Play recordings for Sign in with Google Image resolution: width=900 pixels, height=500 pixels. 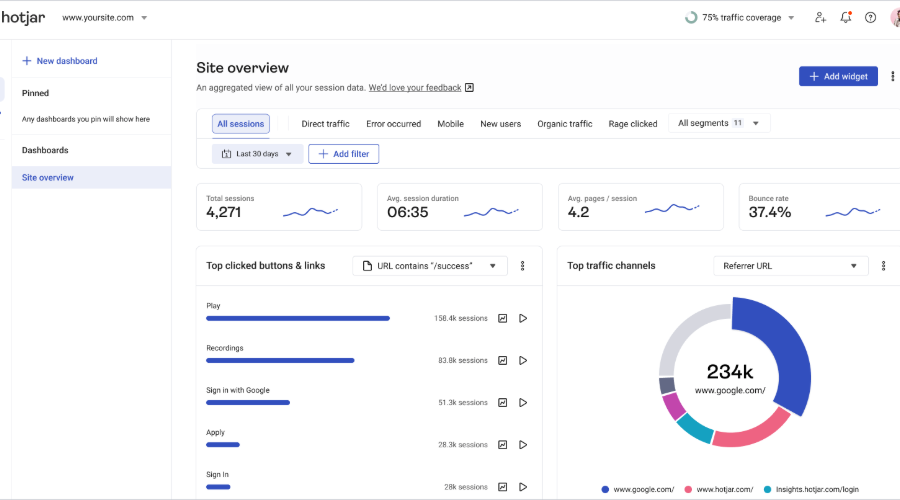pos(522,402)
